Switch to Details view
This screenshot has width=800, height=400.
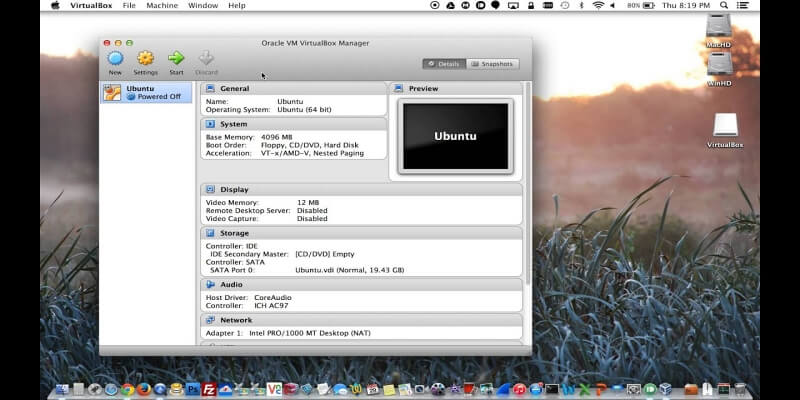[x=444, y=64]
